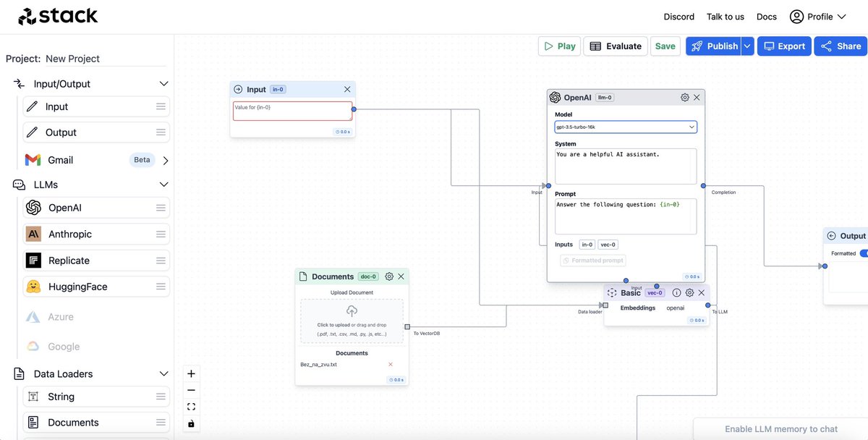The height and width of the screenshot is (440, 868).
Task: Click the Replicate icon in the LLMs list
Action: click(x=33, y=260)
